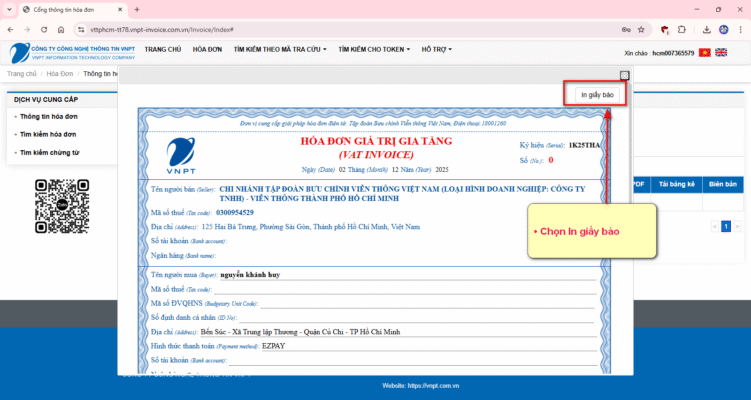The image size is (751, 400).
Task: Click the In giấy báo button
Action: (x=597, y=95)
